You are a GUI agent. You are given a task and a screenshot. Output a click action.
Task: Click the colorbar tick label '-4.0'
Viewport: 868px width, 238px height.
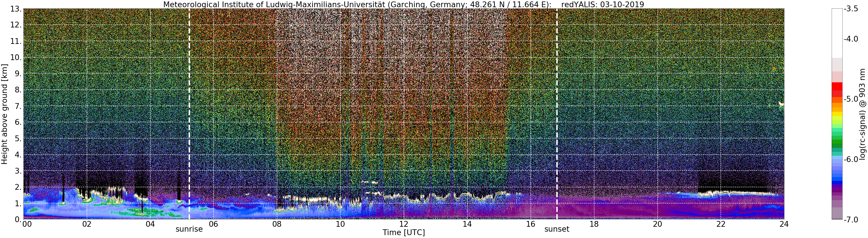pos(851,39)
